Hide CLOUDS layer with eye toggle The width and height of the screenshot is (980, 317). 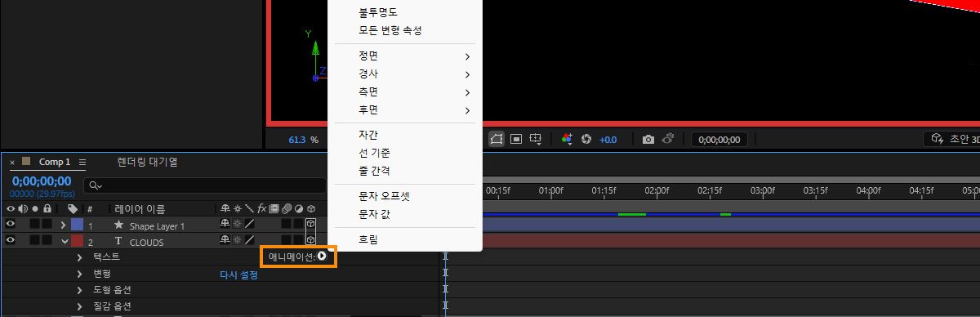[11, 241]
